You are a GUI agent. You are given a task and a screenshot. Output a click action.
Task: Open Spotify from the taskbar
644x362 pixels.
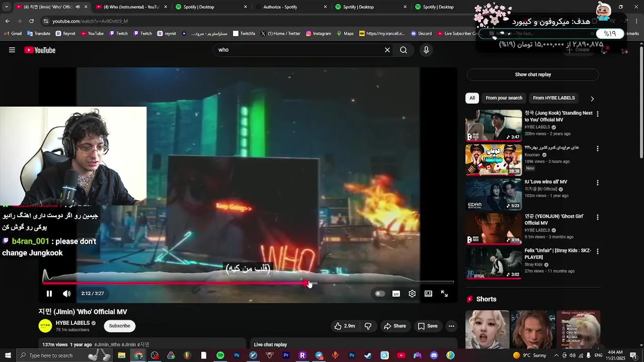coord(220,355)
